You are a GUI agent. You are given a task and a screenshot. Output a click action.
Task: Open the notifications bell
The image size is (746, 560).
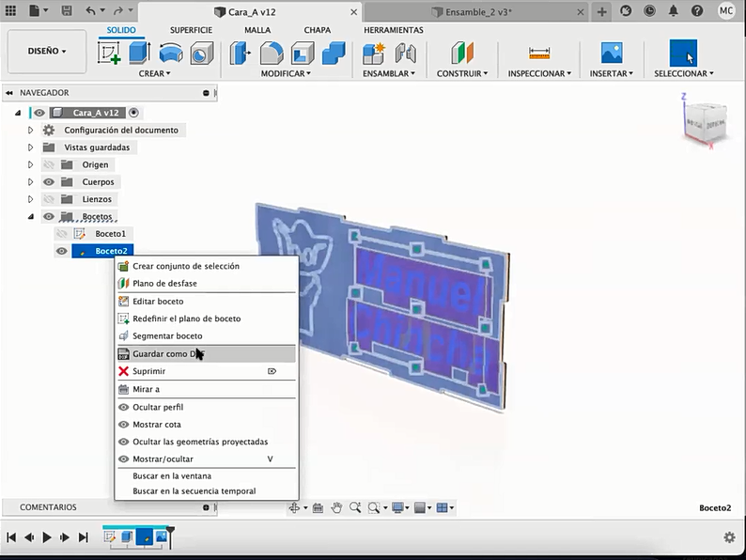click(674, 11)
